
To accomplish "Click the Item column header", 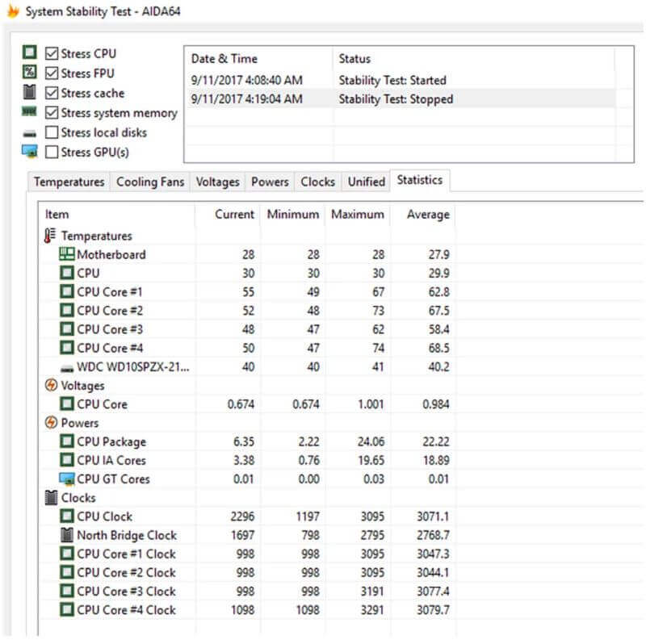I will [116, 215].
